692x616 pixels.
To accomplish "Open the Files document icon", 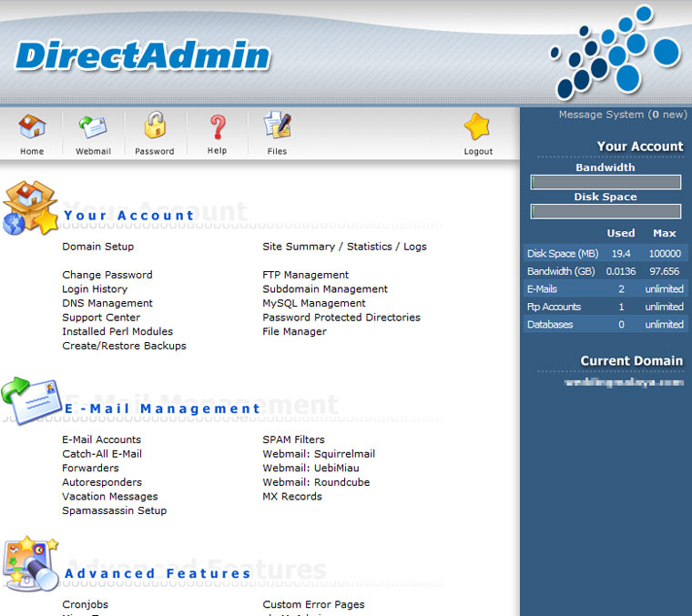I will coord(278,126).
